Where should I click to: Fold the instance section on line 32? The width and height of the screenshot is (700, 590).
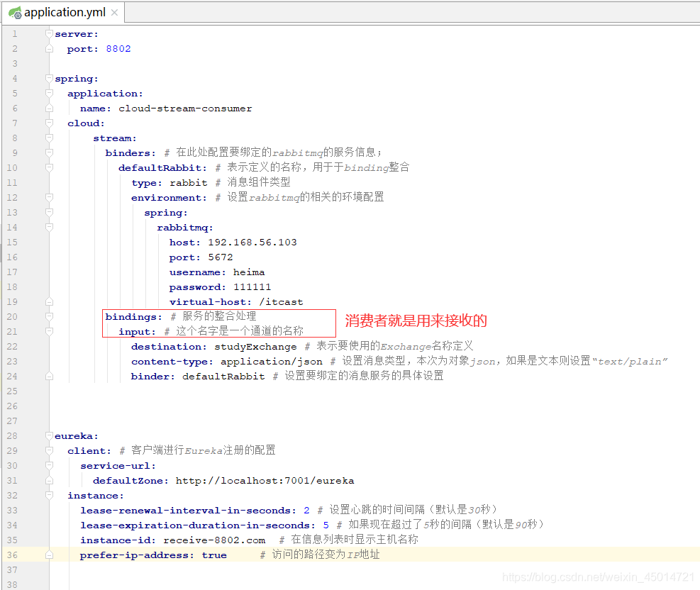click(49, 496)
